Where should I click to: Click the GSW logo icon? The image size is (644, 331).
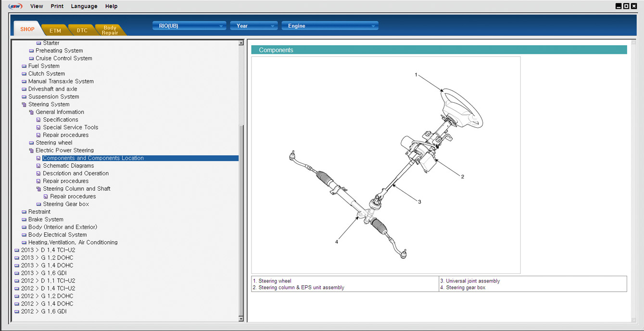point(15,6)
